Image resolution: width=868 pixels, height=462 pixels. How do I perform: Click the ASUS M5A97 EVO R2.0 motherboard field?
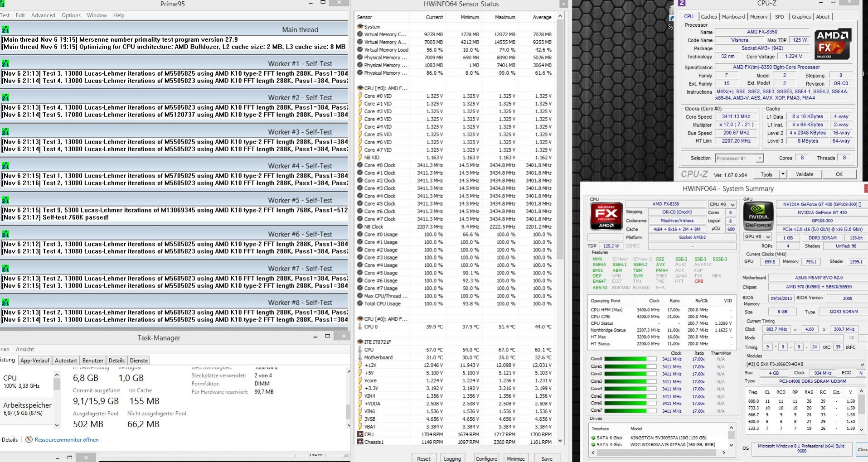(x=818, y=278)
